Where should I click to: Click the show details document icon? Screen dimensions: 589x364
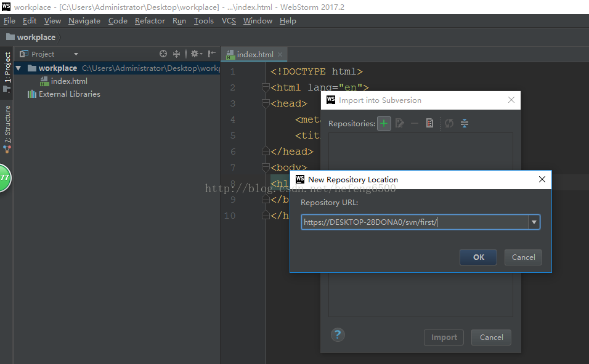(429, 123)
